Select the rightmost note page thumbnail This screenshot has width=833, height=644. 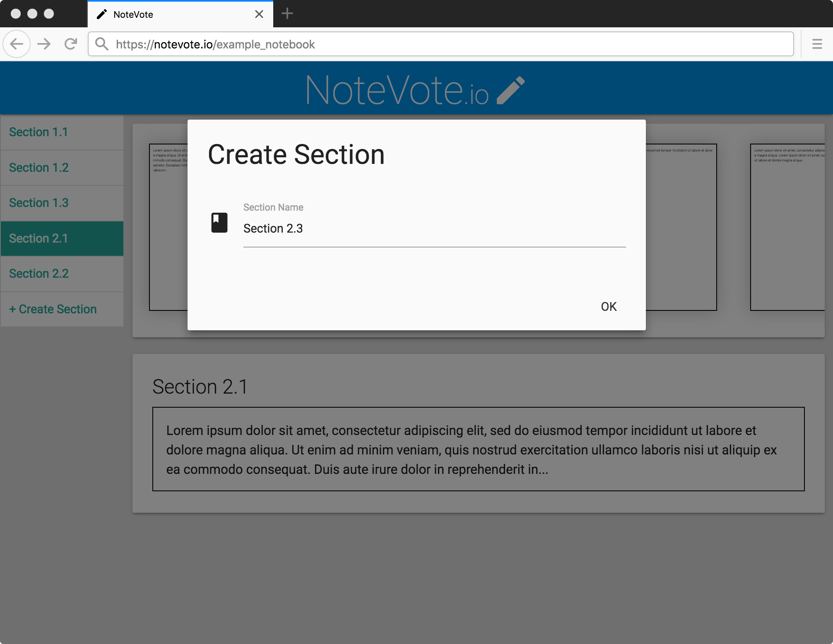tap(787, 227)
